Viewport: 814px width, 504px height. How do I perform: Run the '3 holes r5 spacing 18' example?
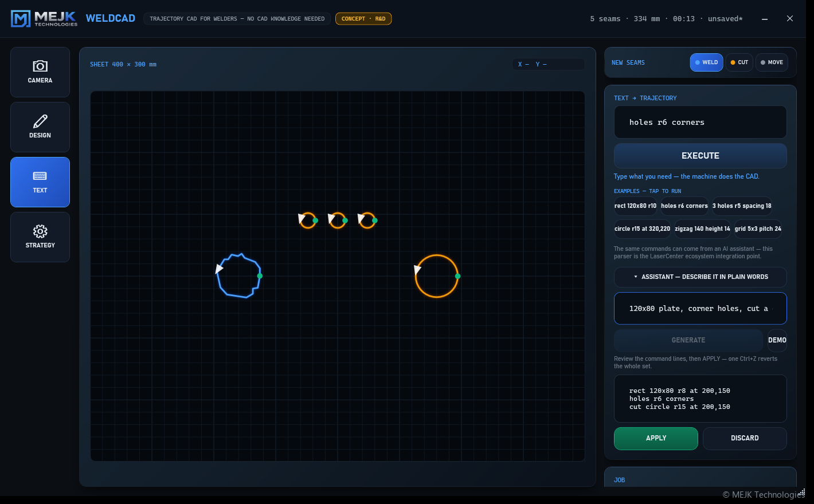tap(742, 206)
